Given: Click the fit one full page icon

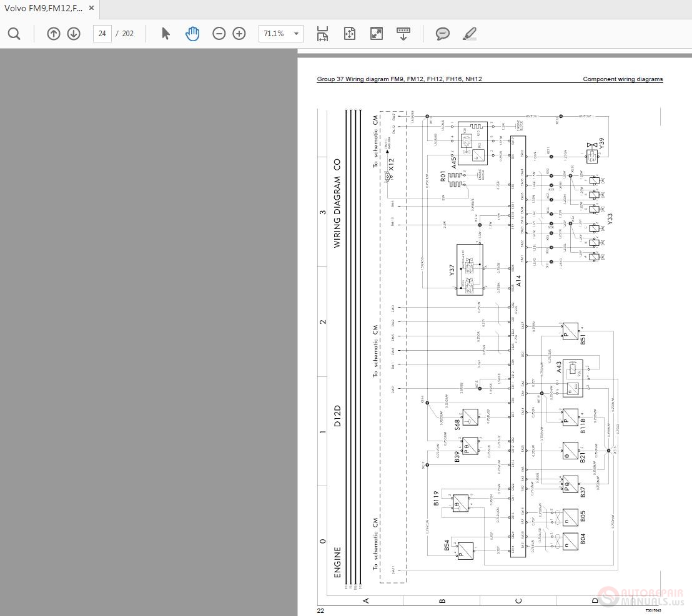Looking at the screenshot, I should (349, 34).
